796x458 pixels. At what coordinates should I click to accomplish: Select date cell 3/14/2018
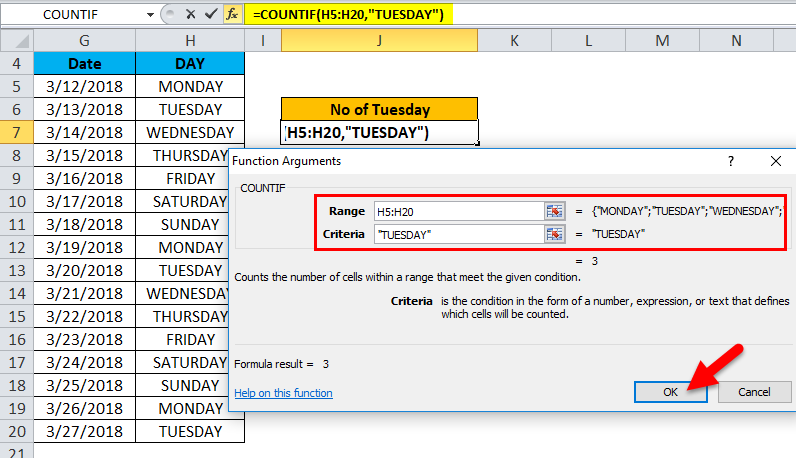[x=84, y=133]
